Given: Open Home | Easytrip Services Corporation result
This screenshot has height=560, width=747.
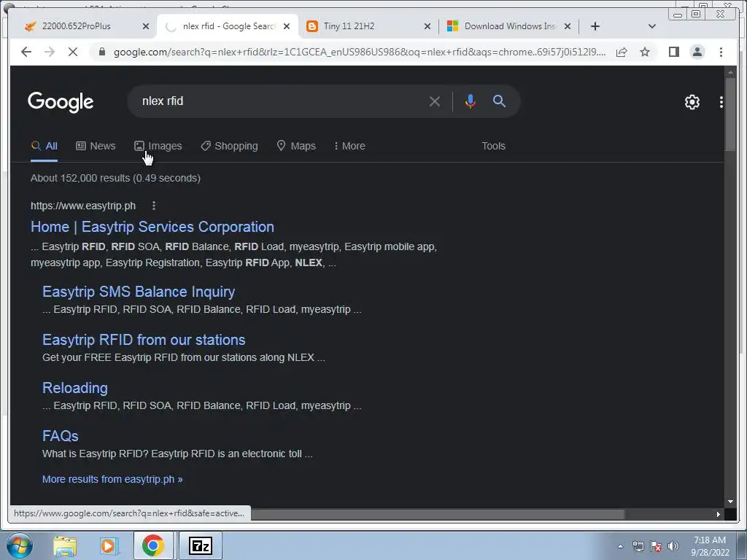Looking at the screenshot, I should (x=152, y=227).
